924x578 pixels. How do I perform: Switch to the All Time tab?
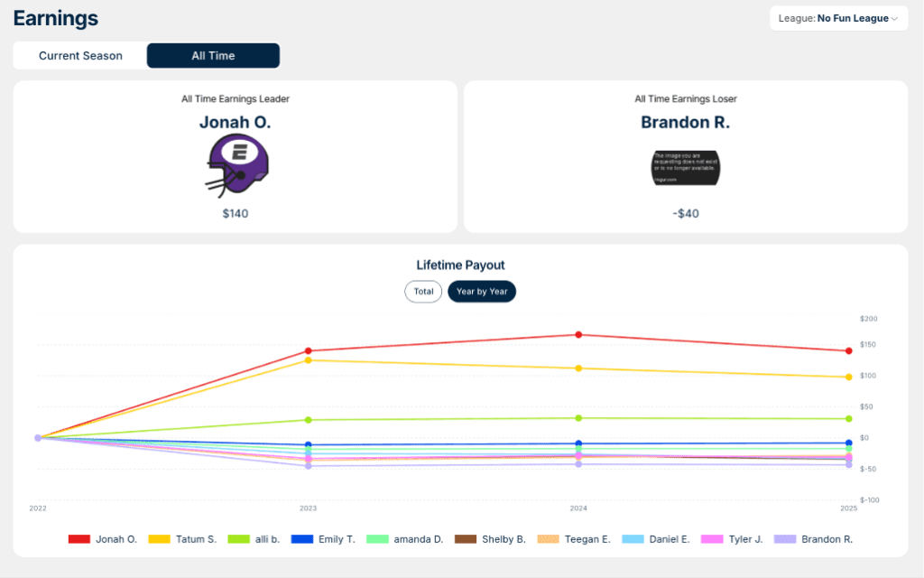click(212, 55)
